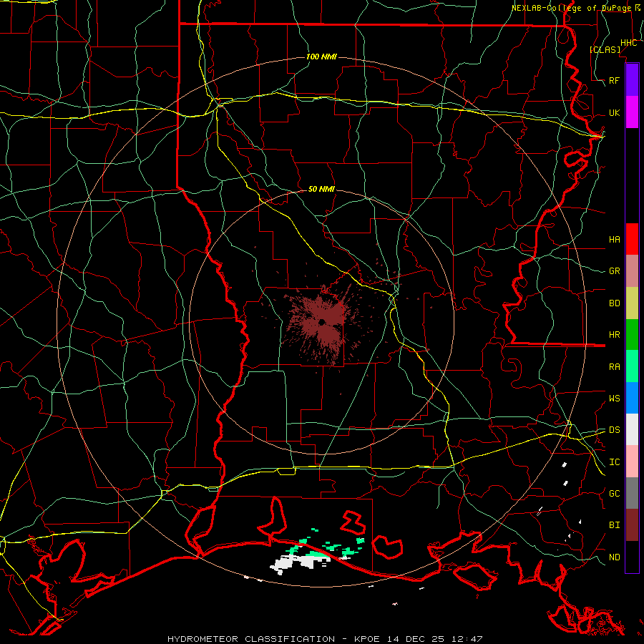Viewport: 644px width, 644px height.
Task: Click the HA red legend swatch
Action: (x=632, y=239)
